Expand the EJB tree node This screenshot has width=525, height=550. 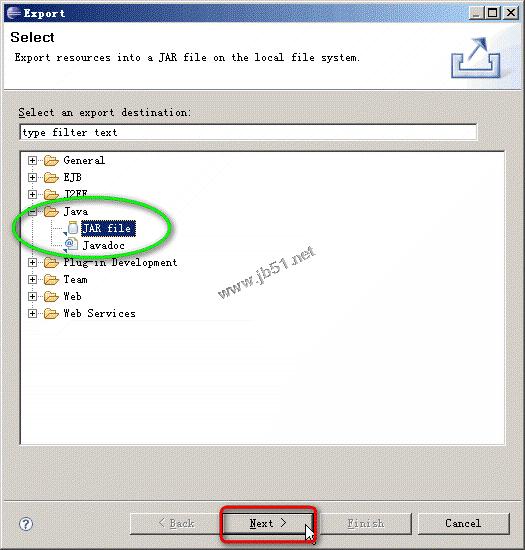click(x=32, y=177)
